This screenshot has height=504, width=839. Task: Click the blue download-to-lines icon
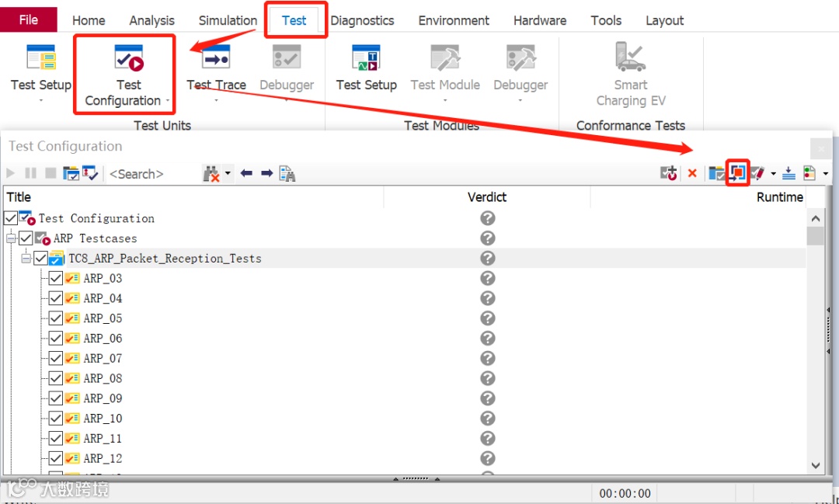[789, 173]
